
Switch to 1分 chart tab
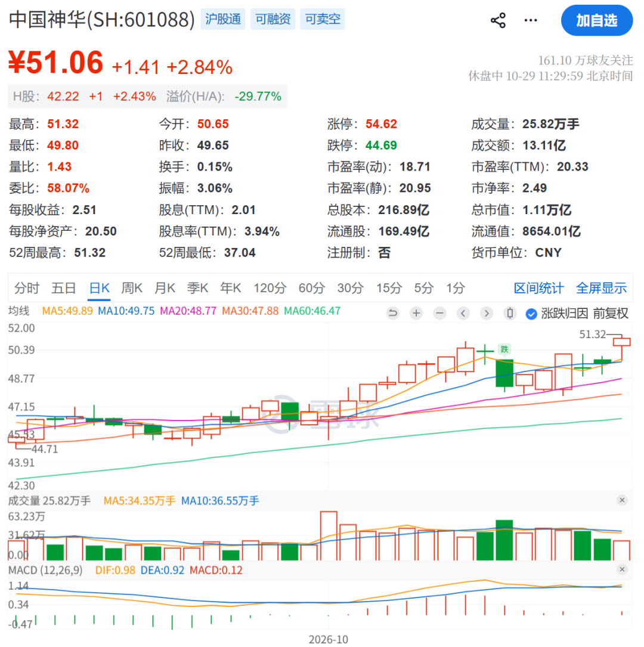click(456, 288)
